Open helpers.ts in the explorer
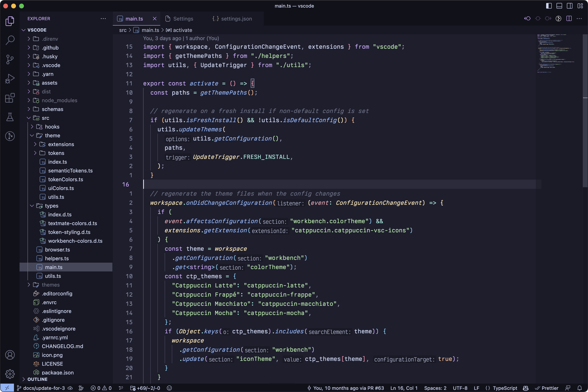The height and width of the screenshot is (392, 588). pyautogui.click(x=57, y=258)
